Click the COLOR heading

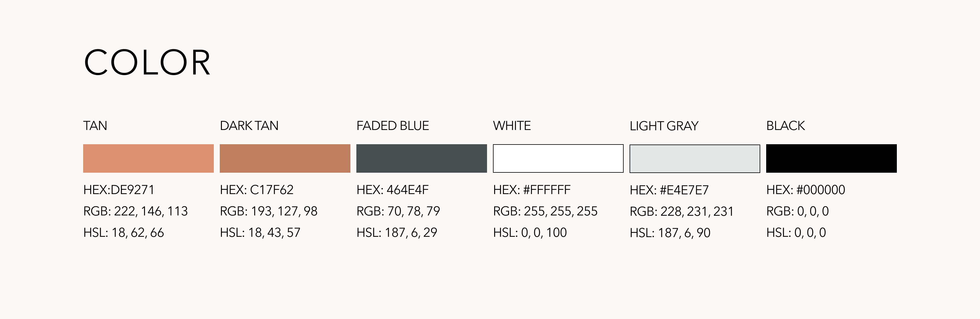pyautogui.click(x=147, y=62)
